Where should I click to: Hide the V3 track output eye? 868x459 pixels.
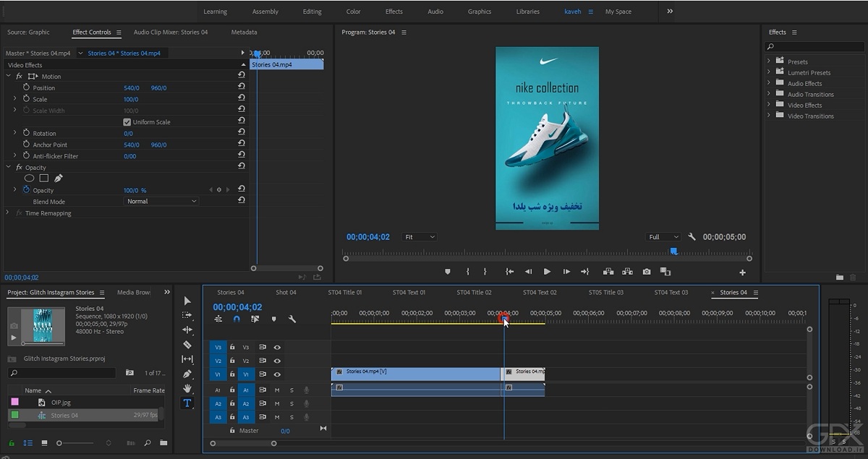tap(277, 347)
